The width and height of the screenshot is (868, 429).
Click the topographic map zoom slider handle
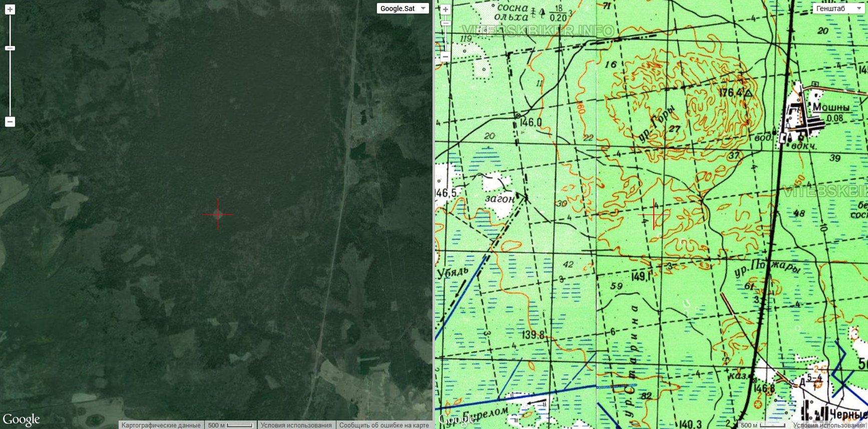click(446, 23)
